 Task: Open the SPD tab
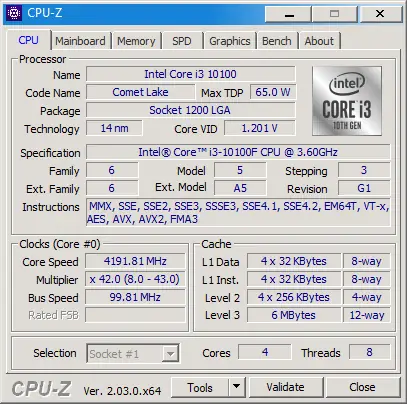pyautogui.click(x=182, y=41)
